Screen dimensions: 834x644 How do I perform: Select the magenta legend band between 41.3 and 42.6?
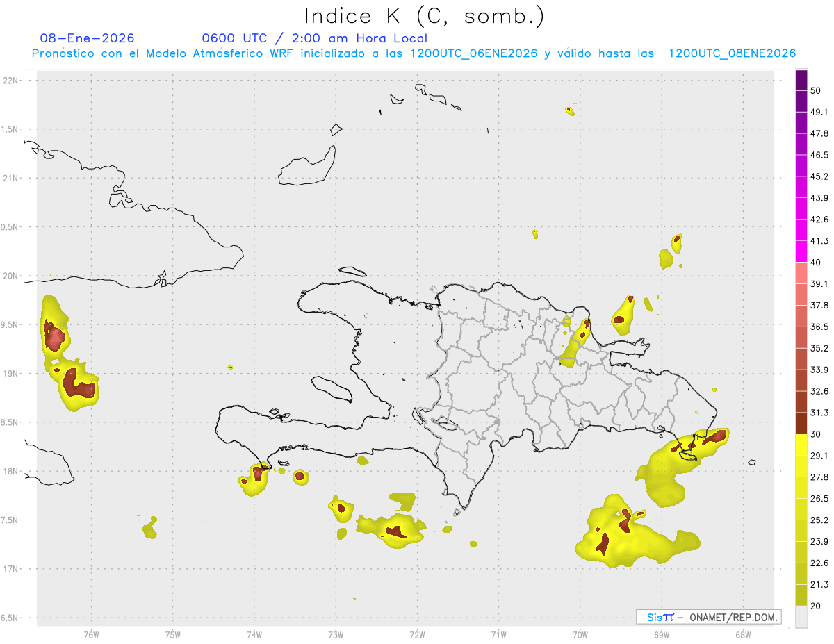point(801,230)
